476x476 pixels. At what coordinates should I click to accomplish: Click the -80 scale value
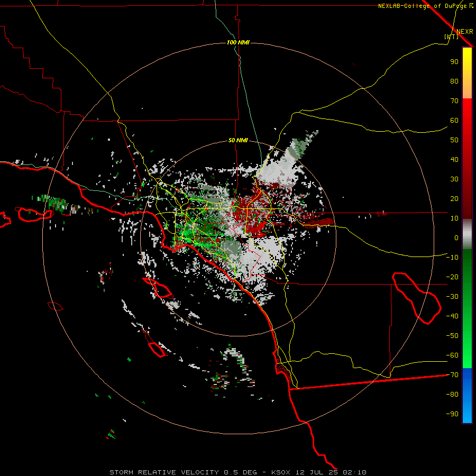[452, 395]
